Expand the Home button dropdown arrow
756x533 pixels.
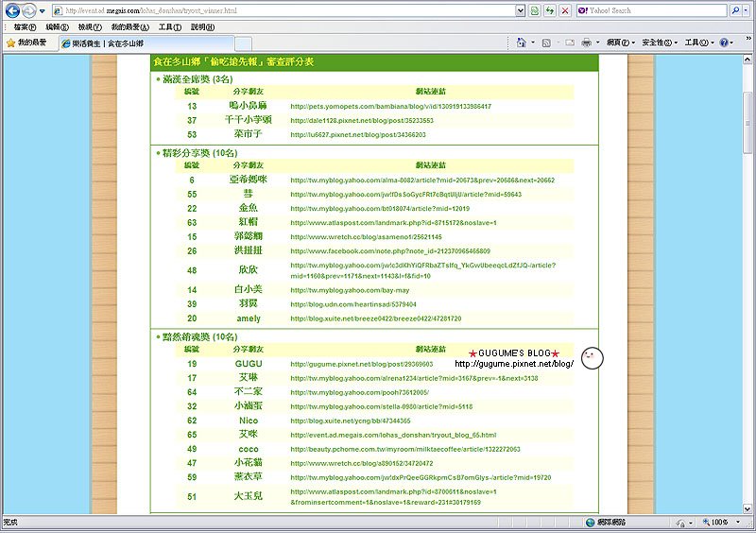pyautogui.click(x=533, y=43)
